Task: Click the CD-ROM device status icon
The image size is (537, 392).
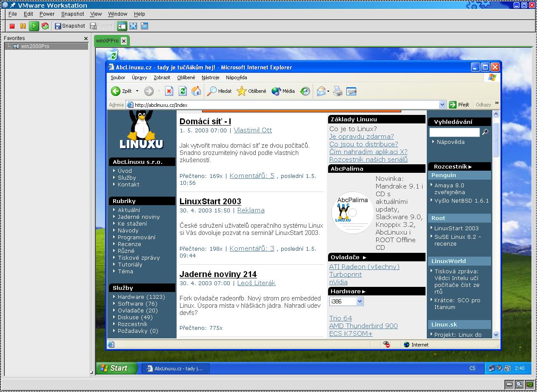Action: tap(520, 384)
